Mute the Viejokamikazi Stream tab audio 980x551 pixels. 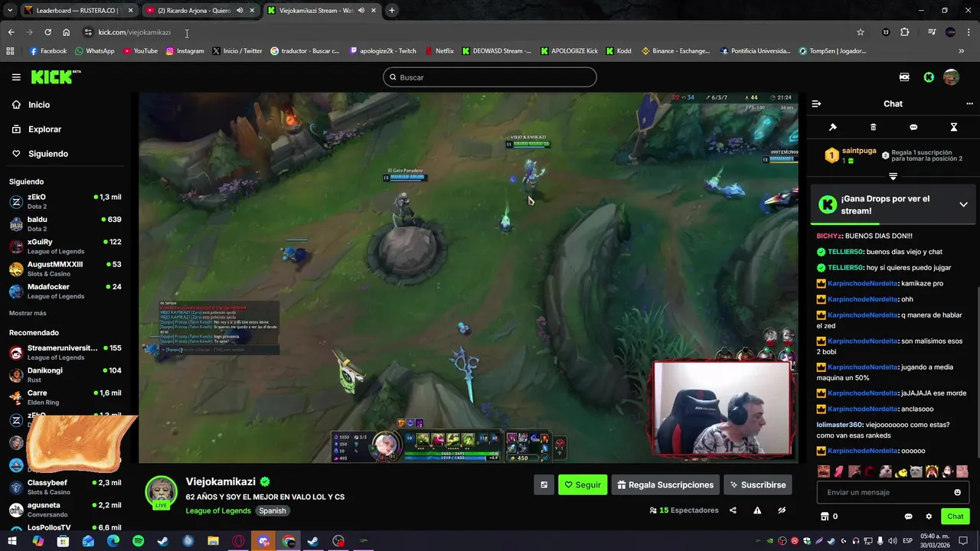tap(361, 11)
